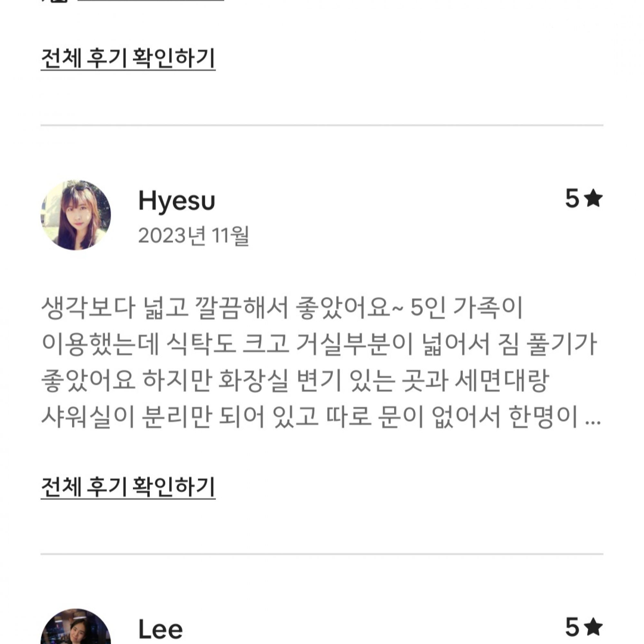Viewport: 644px width, 644px height.
Task: Click the divider line above Lee's review
Action: click(x=322, y=554)
